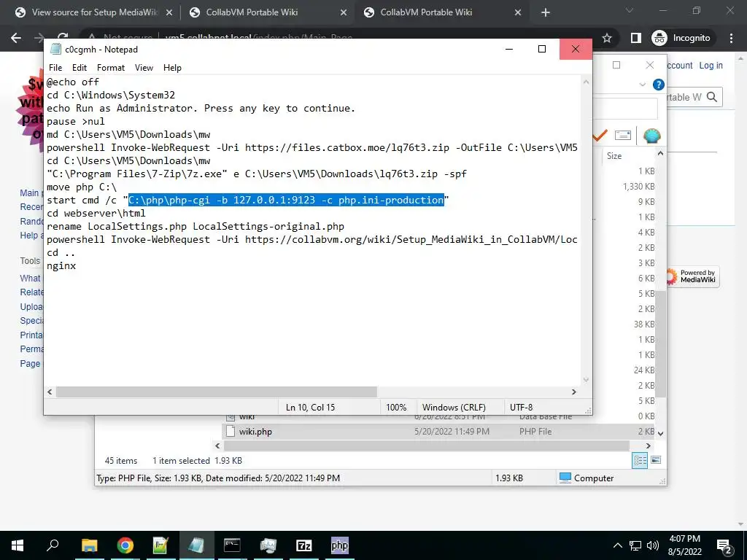
Task: Switch Explorer to large icons view
Action: click(656, 460)
